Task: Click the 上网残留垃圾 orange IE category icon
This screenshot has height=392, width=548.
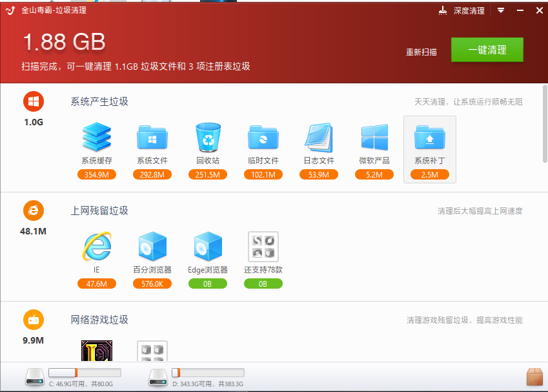Action: tap(34, 211)
